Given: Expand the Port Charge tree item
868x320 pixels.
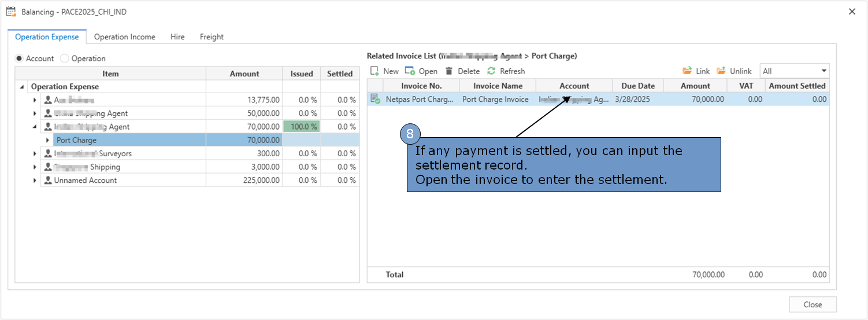Looking at the screenshot, I should click(x=48, y=140).
